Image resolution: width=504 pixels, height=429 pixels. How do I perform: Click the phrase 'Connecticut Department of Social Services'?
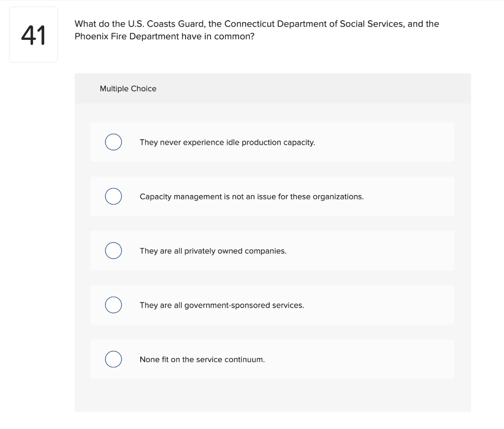tap(312, 24)
